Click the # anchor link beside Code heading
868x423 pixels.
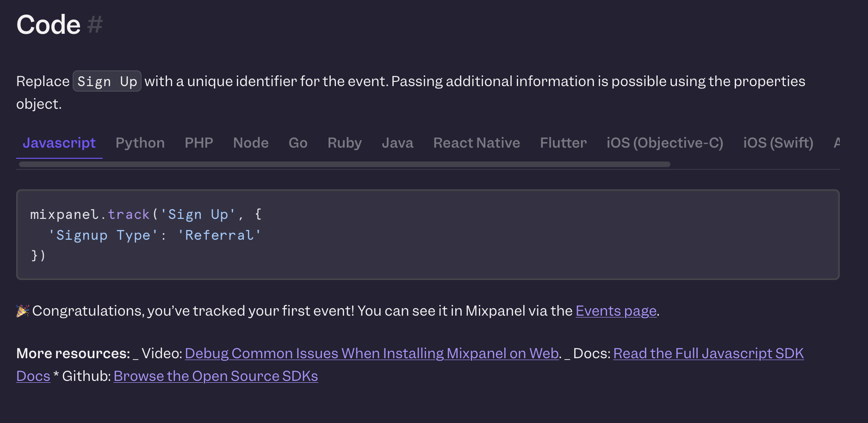[95, 25]
